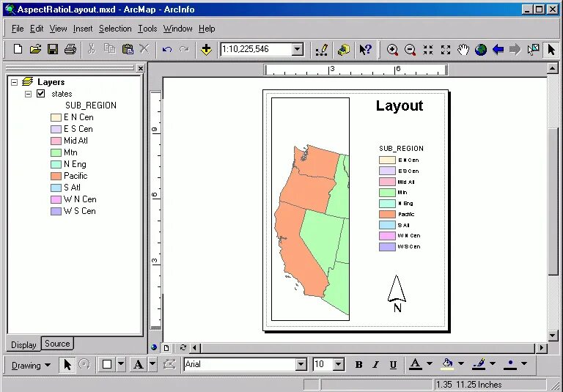This screenshot has width=563, height=392.
Task: Close the table of contents panel
Action: [x=141, y=68]
